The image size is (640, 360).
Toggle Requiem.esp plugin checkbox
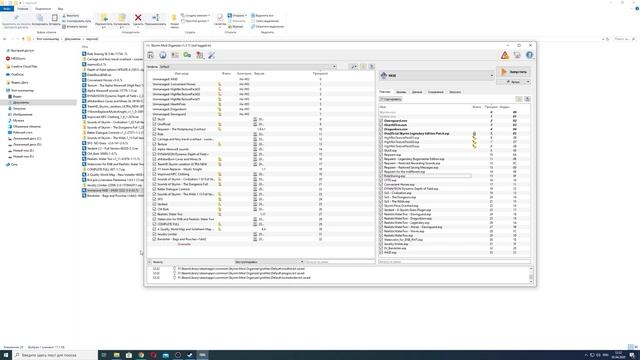(x=381, y=155)
